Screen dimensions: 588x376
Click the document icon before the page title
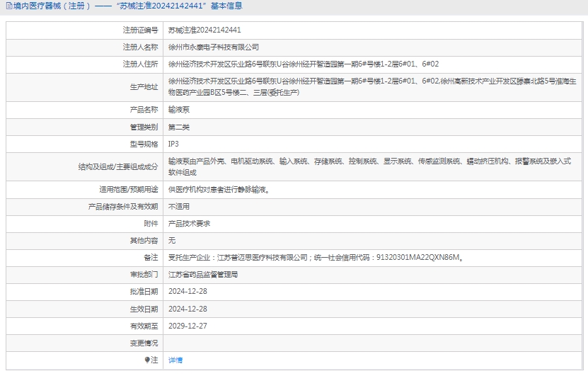8,6
